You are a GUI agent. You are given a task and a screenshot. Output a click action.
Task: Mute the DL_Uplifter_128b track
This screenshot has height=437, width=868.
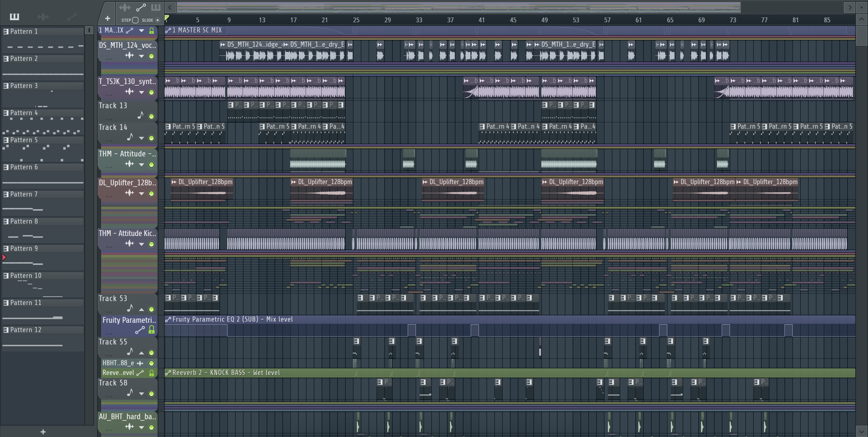coord(152,194)
